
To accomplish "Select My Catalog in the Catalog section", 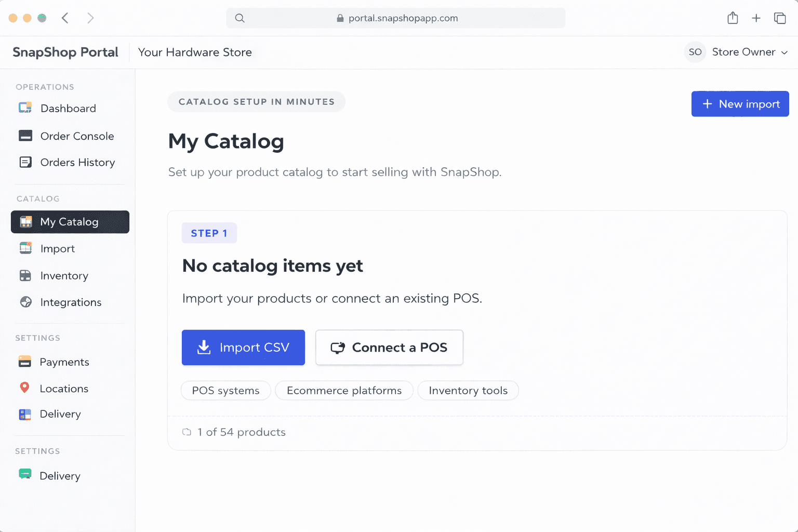I will 69,222.
